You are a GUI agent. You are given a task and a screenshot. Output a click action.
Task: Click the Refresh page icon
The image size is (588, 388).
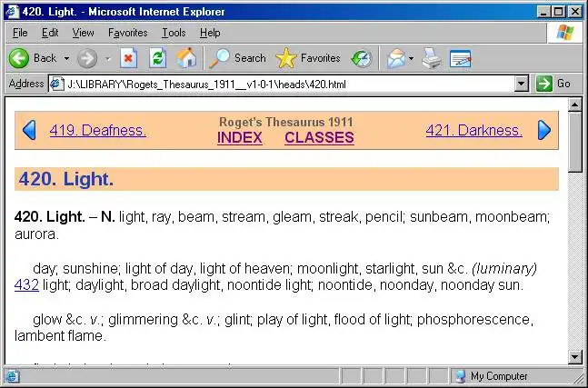pyautogui.click(x=157, y=58)
